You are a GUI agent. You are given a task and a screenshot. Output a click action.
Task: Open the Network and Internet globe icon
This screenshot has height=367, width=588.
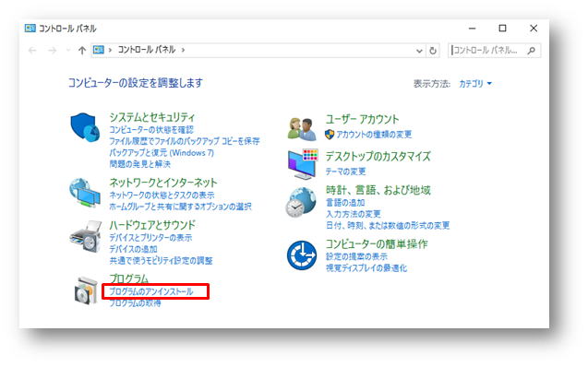(x=85, y=193)
